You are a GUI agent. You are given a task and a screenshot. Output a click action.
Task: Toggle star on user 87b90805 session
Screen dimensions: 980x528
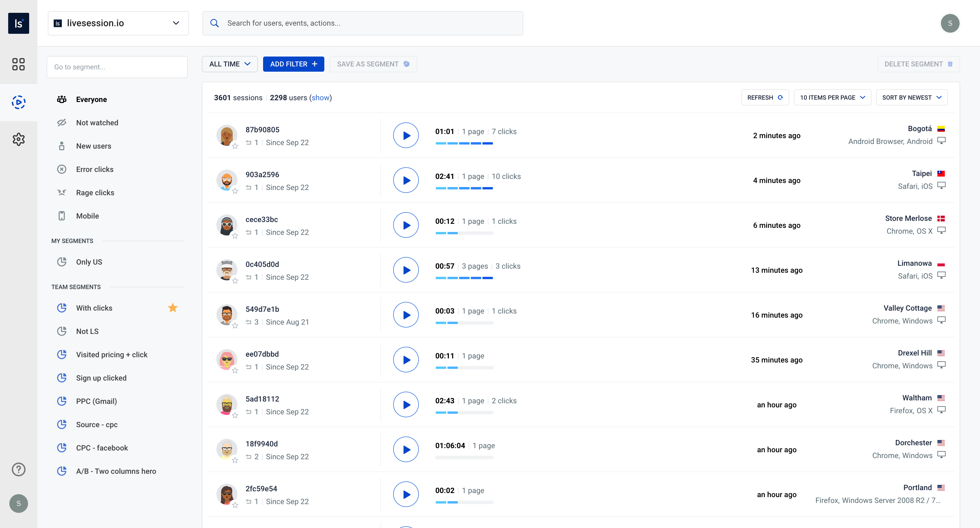click(236, 144)
